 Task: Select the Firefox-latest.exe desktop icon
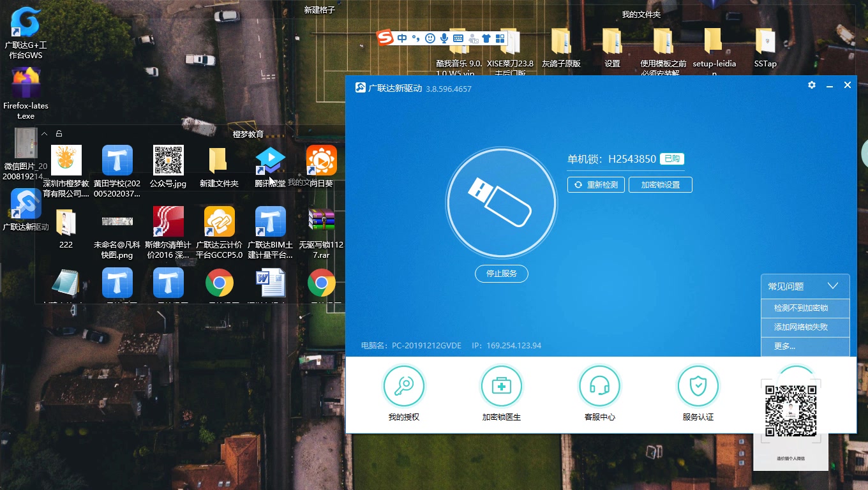[x=26, y=94]
